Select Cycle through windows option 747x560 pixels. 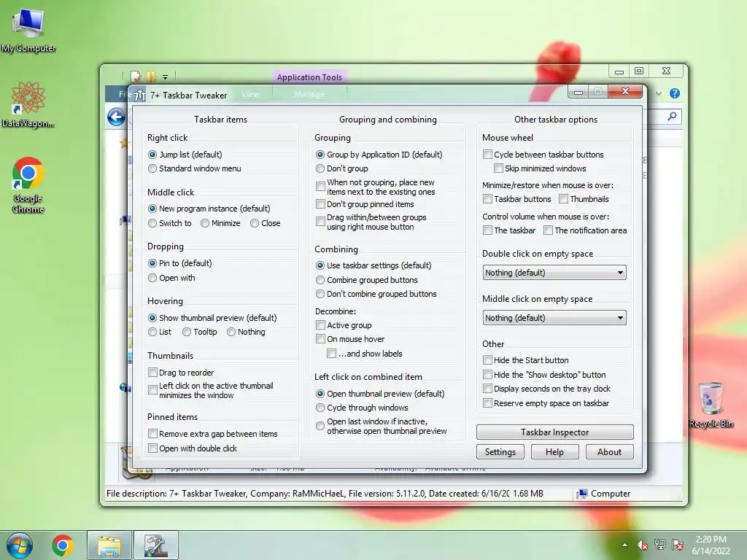(x=362, y=408)
